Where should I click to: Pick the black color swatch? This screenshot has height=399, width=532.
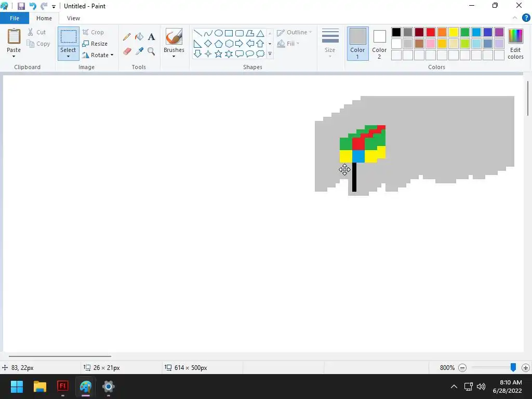tap(396, 32)
